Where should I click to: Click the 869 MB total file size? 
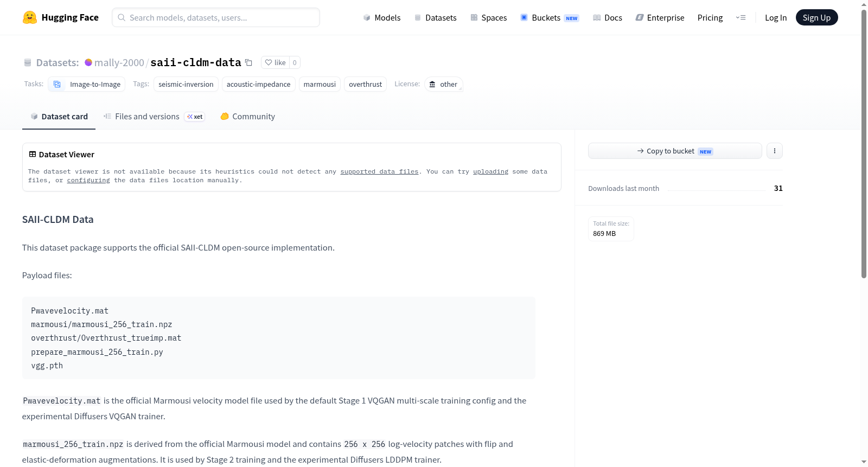[604, 234]
